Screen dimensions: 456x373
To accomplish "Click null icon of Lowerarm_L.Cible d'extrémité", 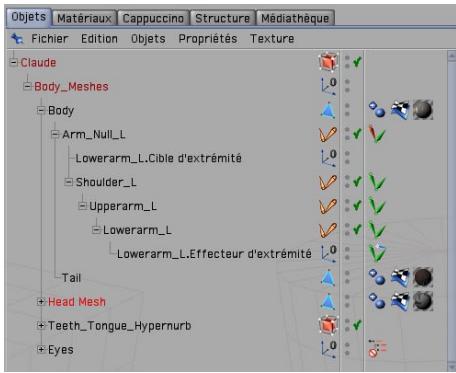I will (x=329, y=158).
